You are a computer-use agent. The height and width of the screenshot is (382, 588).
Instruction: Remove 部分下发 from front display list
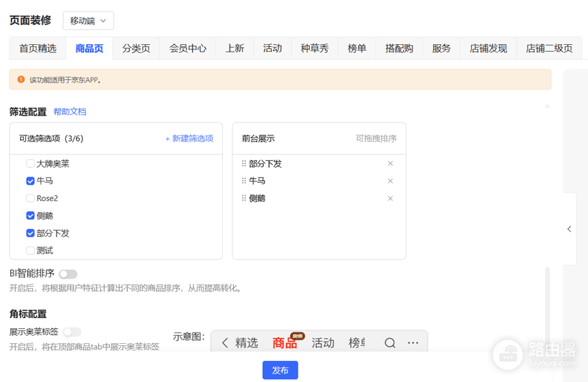390,163
